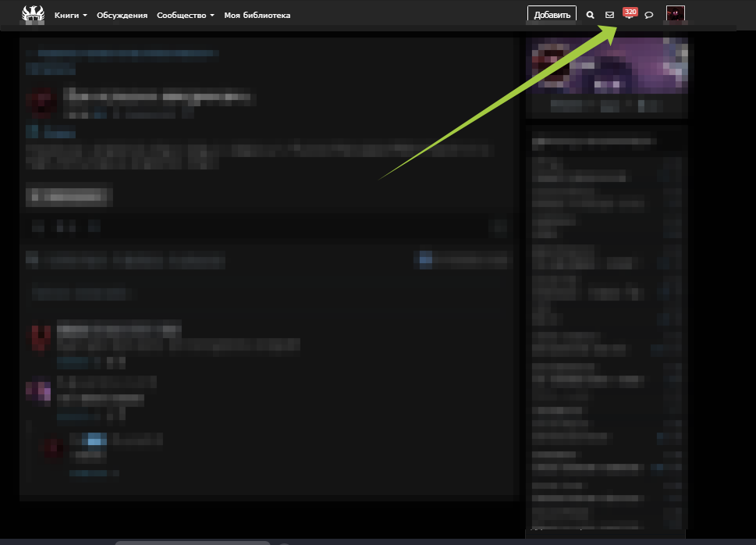Screen dimensions: 756x545
Task: Click the blue icon right of comments header
Action: pyautogui.click(x=425, y=259)
